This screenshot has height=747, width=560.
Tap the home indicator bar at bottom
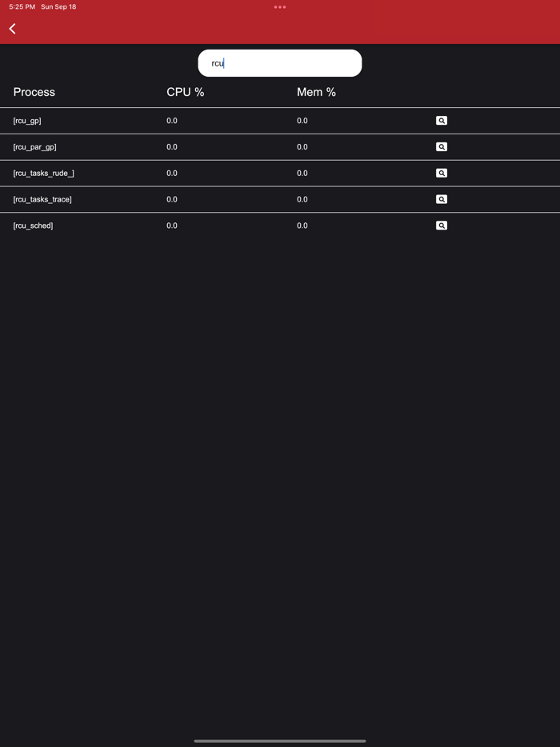280,741
